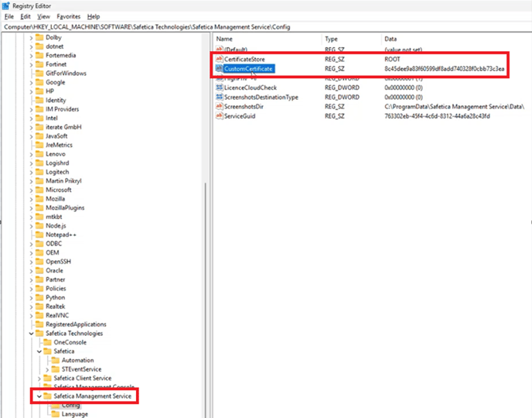The width and height of the screenshot is (532, 418).
Task: Collapse the Safetica Technologies key
Action: pos(31,334)
